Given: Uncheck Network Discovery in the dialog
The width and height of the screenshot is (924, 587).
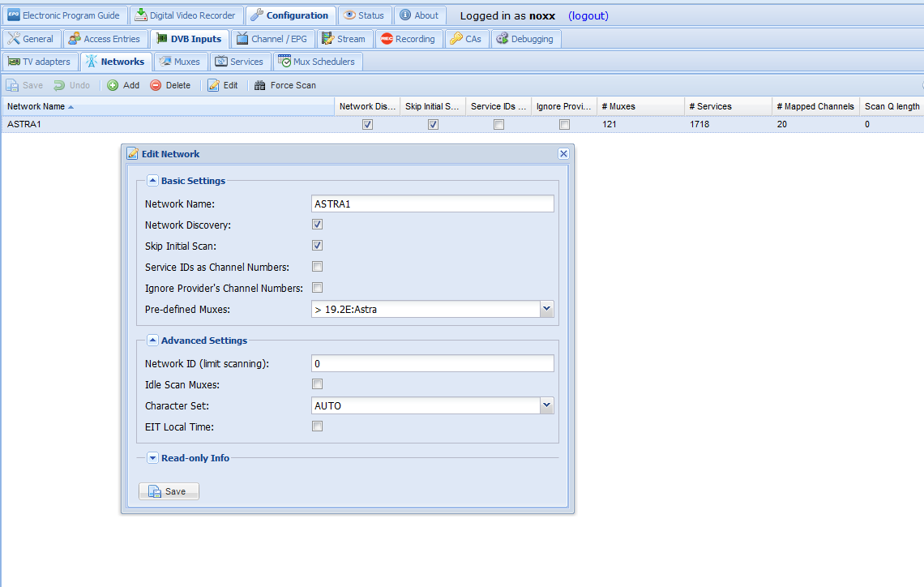Looking at the screenshot, I should (318, 225).
